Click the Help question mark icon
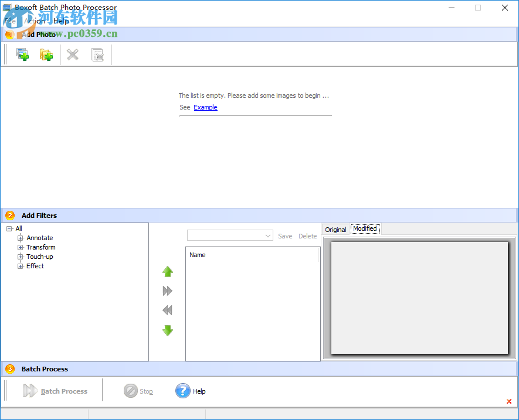The height and width of the screenshot is (420, 519). [x=182, y=391]
